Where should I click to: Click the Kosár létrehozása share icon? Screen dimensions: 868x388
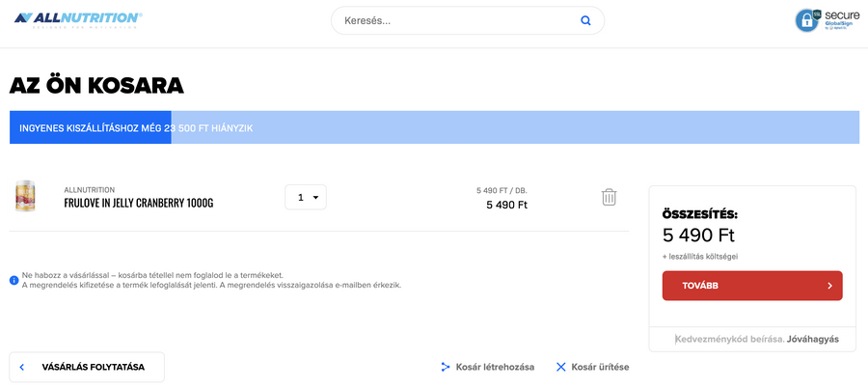tap(446, 367)
